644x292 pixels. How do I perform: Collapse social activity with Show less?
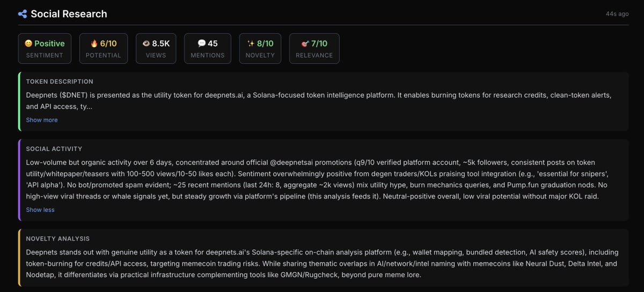(40, 210)
